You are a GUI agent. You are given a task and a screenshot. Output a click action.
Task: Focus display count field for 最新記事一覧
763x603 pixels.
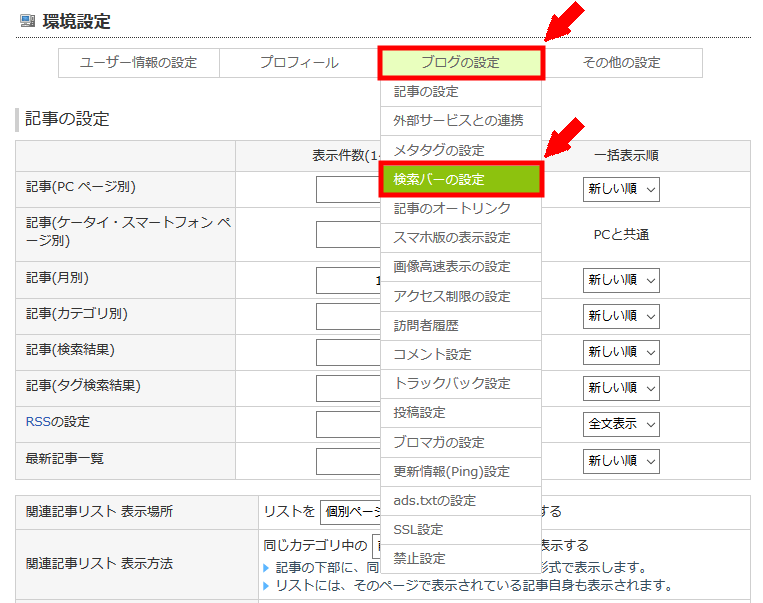[x=348, y=461]
